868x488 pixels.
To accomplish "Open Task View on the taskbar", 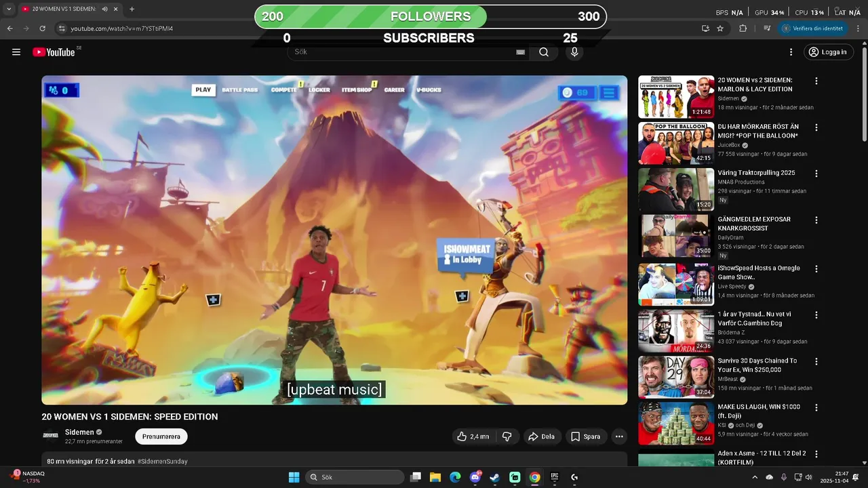I will (x=416, y=477).
